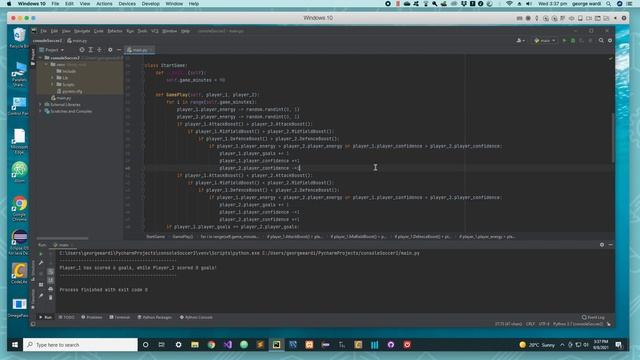Collapse the consoleSoccer2 project root
This screenshot has width=640, height=360.
coord(41,58)
